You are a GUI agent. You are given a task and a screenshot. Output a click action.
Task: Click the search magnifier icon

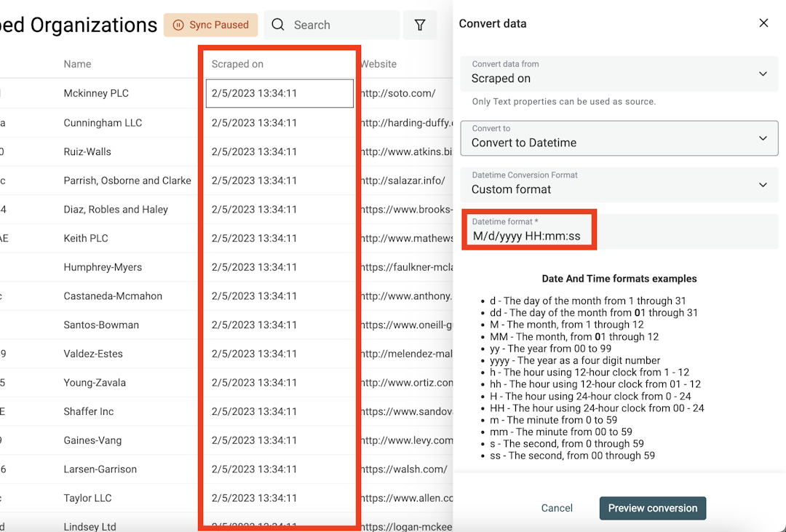(x=277, y=24)
